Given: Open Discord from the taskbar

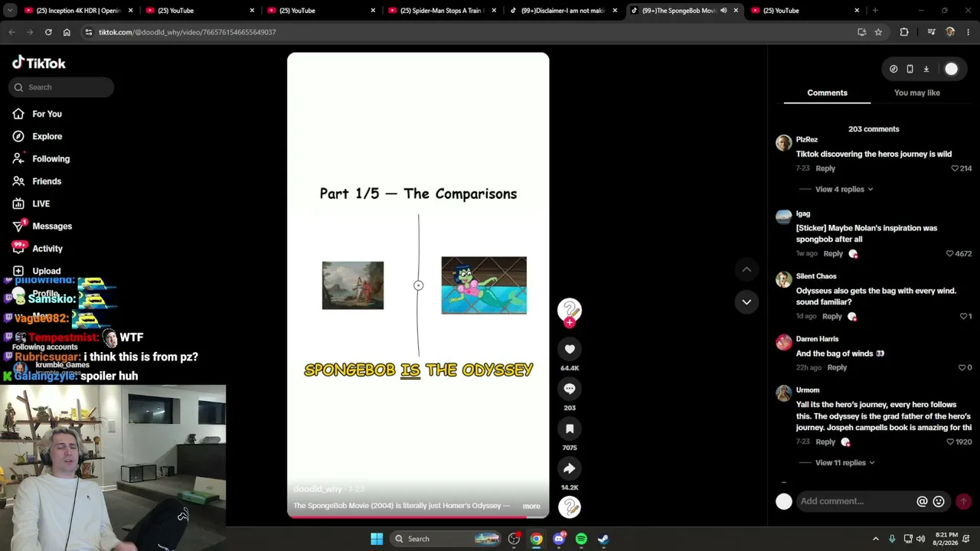Looking at the screenshot, I should coord(559,539).
